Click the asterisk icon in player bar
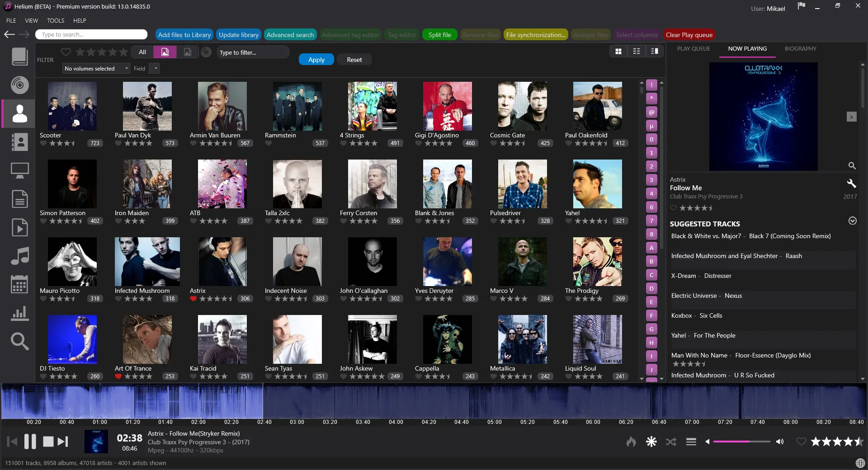The image size is (868, 470). (x=651, y=442)
